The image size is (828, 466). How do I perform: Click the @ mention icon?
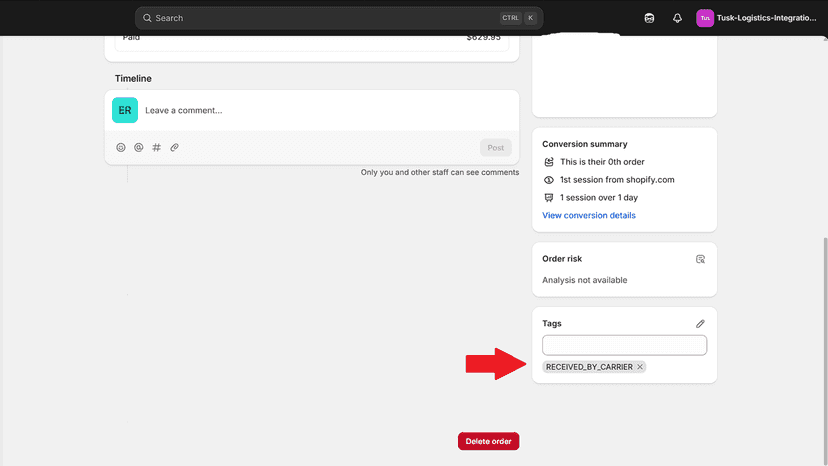(x=138, y=147)
